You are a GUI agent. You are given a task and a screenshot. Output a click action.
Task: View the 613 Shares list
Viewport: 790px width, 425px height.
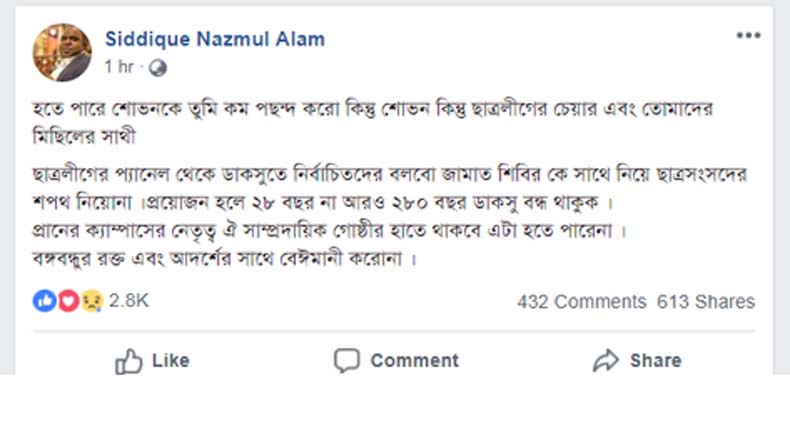click(x=706, y=301)
